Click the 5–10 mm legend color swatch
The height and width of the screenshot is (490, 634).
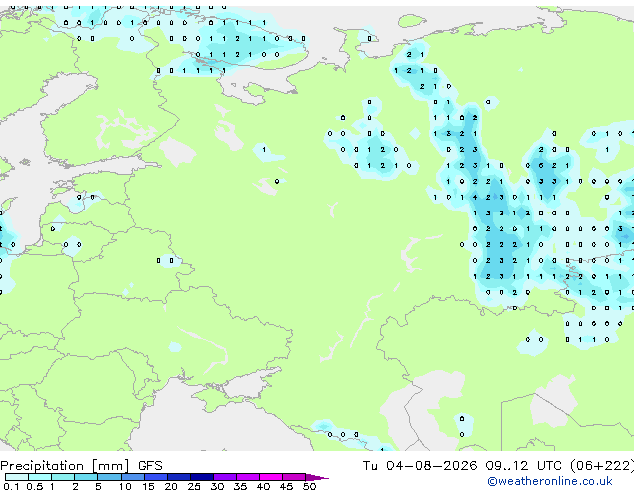(109, 477)
